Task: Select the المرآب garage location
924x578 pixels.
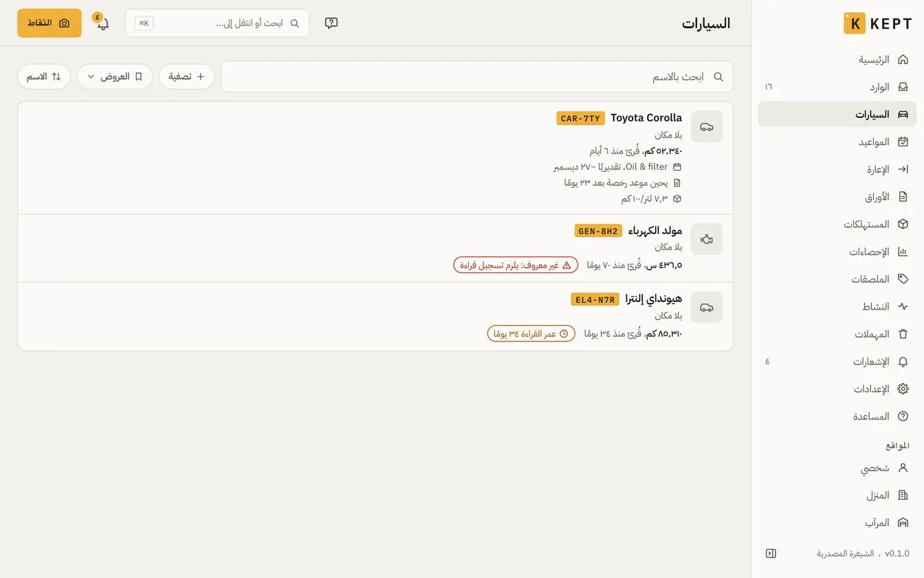Action: click(837, 523)
